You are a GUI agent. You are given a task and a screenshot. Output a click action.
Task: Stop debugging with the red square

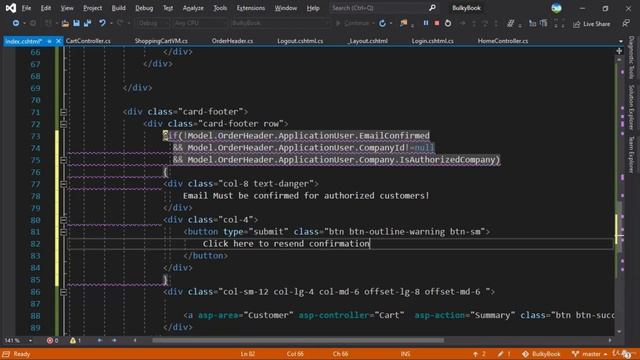(x=437, y=23)
